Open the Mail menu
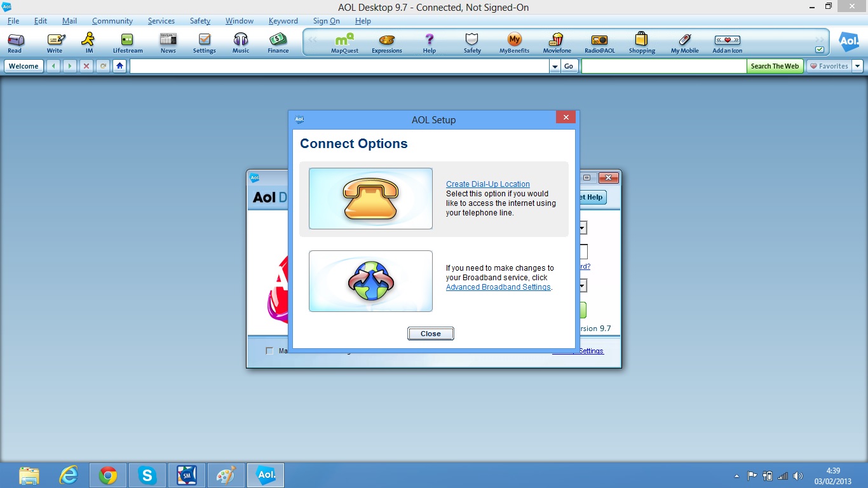The width and height of the screenshot is (868, 488). click(x=69, y=21)
